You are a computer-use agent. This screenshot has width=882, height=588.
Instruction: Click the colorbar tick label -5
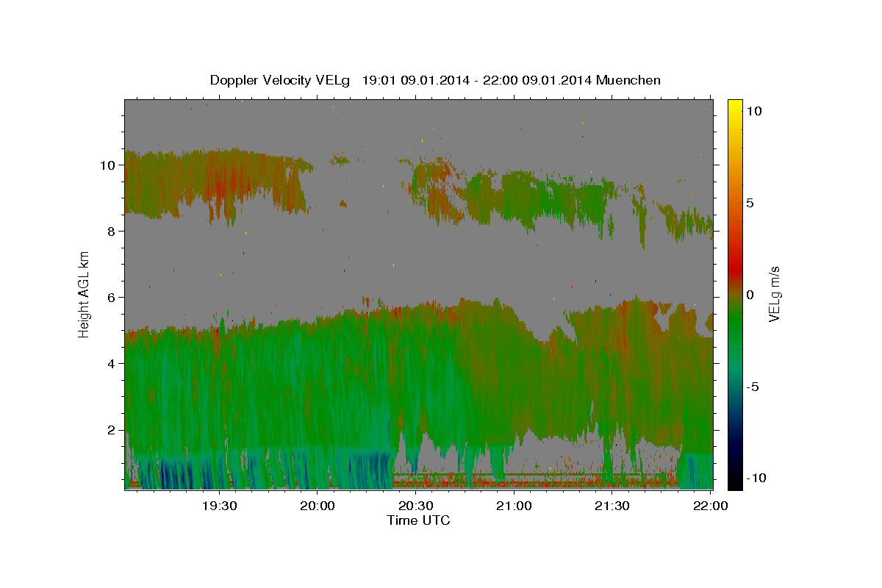click(753, 387)
